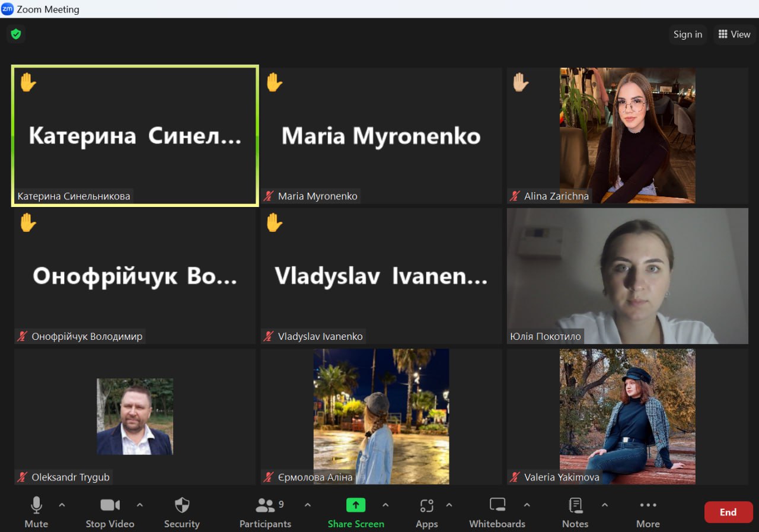Click the More three-dots icon

(648, 505)
